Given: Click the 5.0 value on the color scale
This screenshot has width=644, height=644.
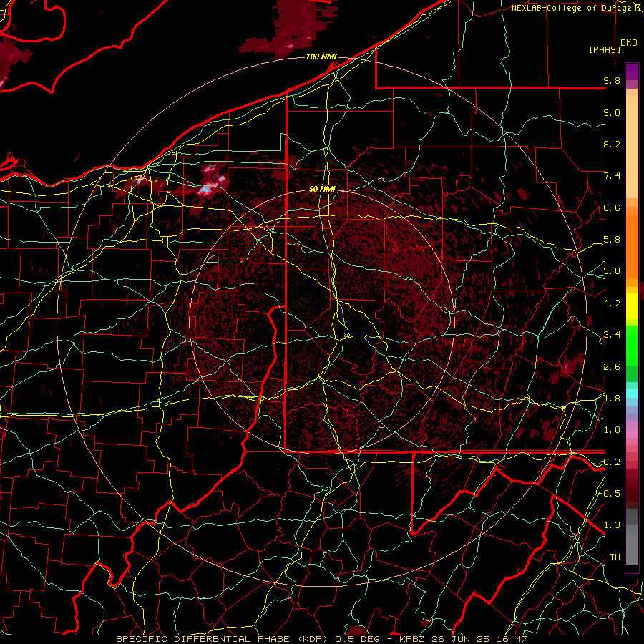Looking at the screenshot, I should coord(612,271).
